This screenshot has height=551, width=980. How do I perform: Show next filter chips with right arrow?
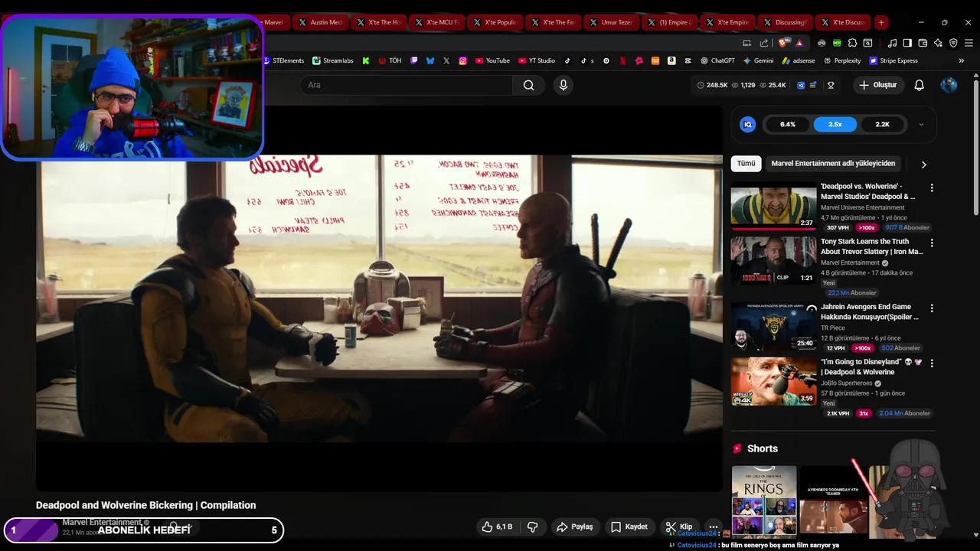(x=923, y=164)
